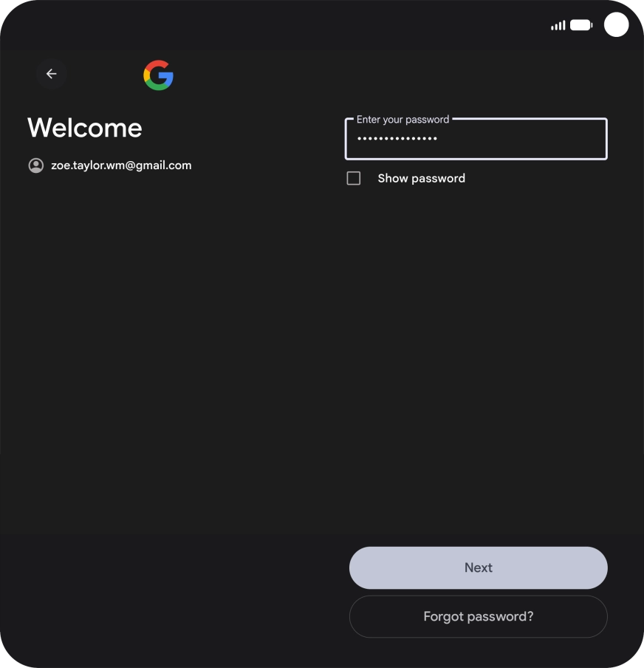The height and width of the screenshot is (668, 644).
Task: Click the Google G logo
Action: click(x=159, y=75)
